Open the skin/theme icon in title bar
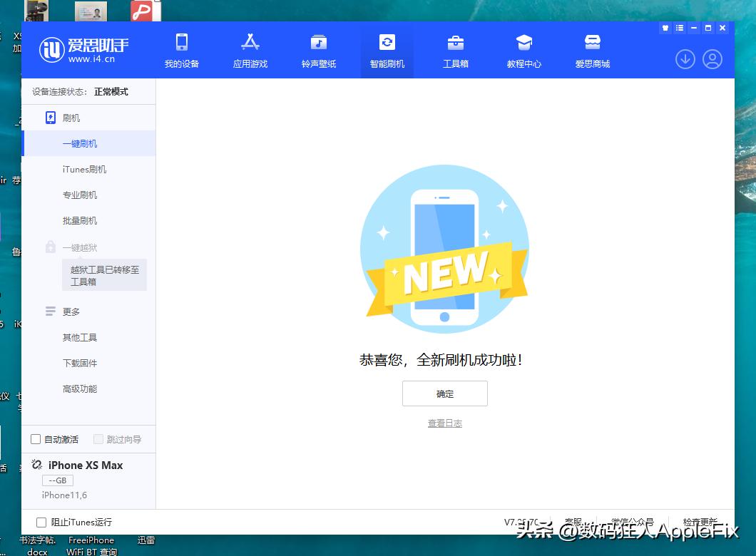Viewport: 756px width, 556px height. click(x=665, y=28)
